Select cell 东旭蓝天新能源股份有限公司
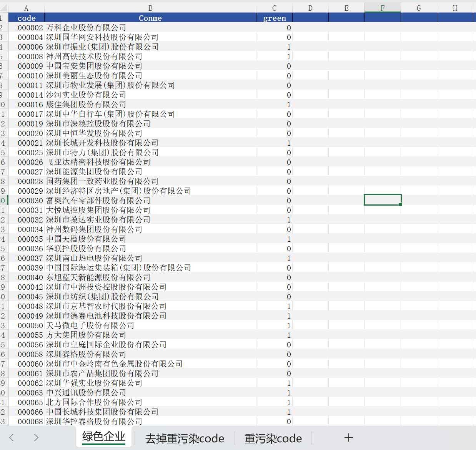Viewport: 476px width, 450px height. pos(150,277)
